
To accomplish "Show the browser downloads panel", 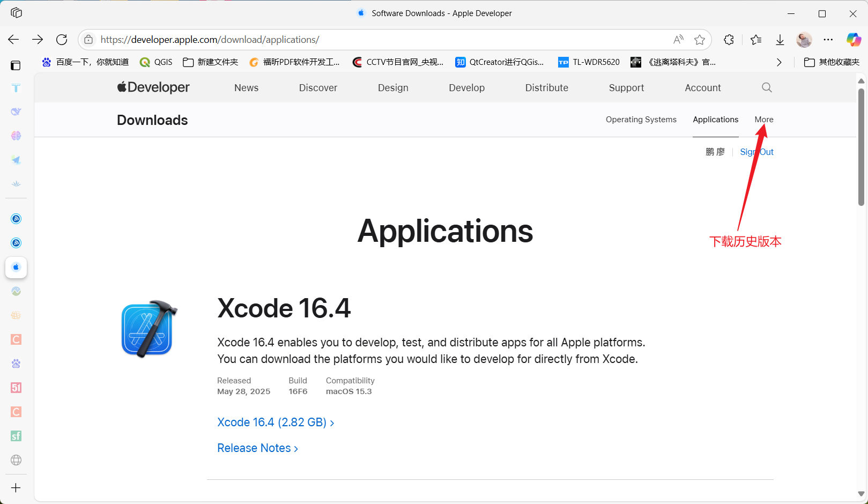I will point(780,40).
